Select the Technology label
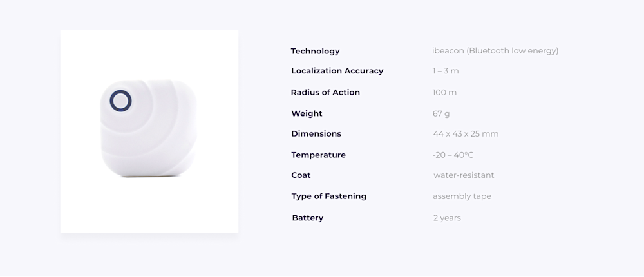The height and width of the screenshot is (277, 644). coord(316,52)
